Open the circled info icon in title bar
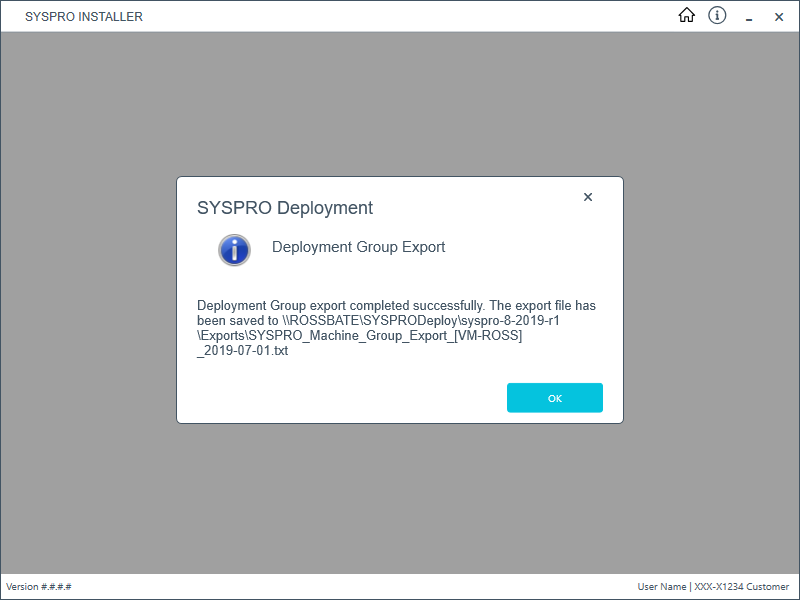This screenshot has width=800, height=600. pyautogui.click(x=717, y=15)
